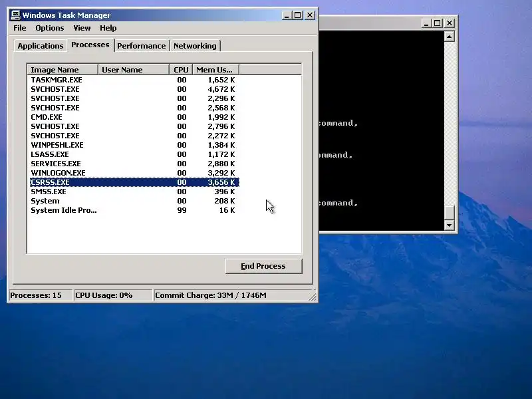The width and height of the screenshot is (532, 399).
Task: Maximize the Windows Task Manager window
Action: coord(297,15)
